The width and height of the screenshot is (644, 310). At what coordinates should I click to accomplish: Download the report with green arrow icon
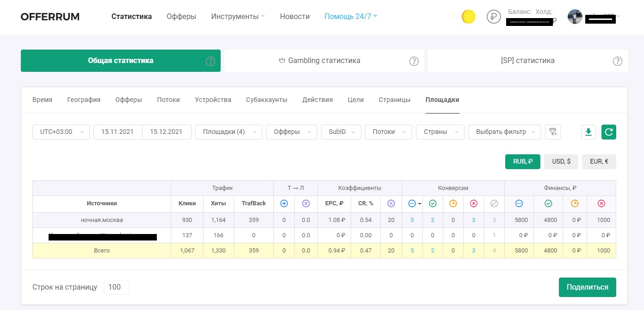point(588,132)
